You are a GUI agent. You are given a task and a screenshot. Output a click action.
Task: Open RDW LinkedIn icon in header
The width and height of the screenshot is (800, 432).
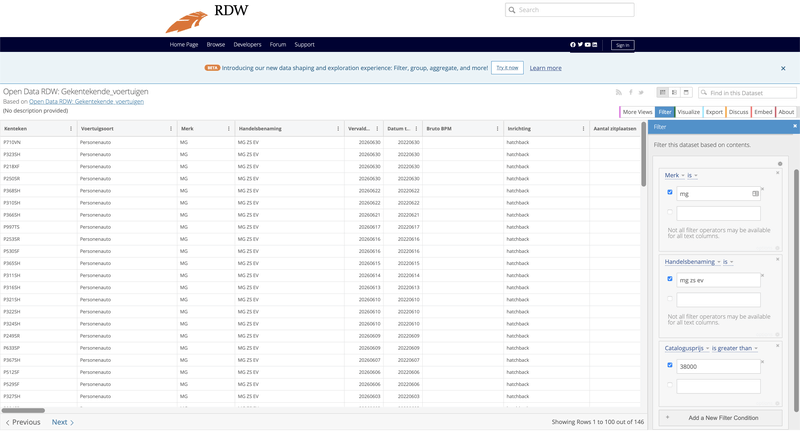coord(594,45)
